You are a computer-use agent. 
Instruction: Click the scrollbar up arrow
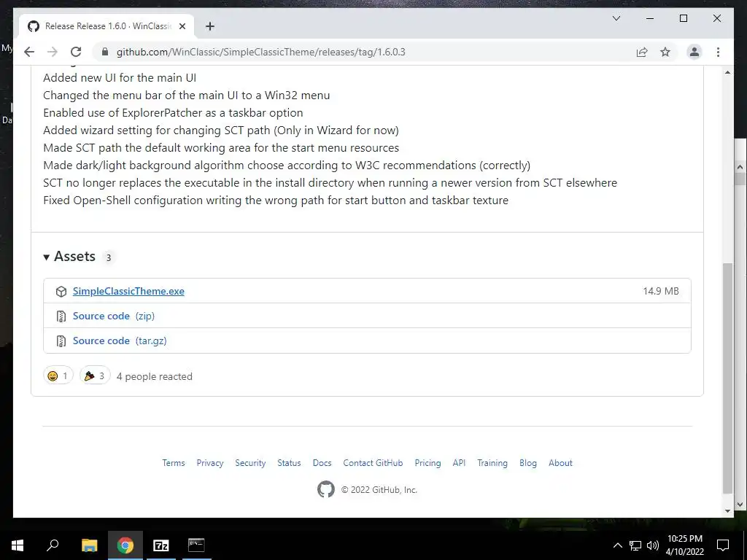[x=727, y=72]
